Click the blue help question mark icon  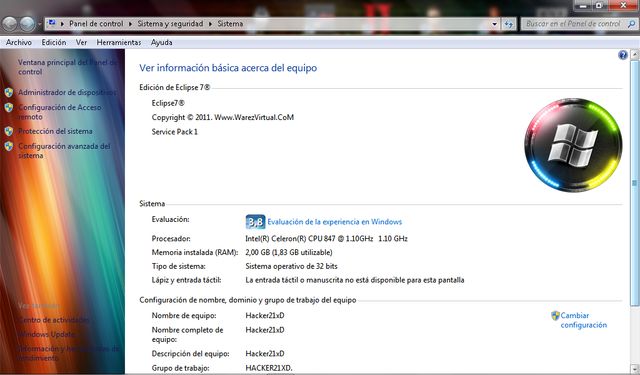click(622, 55)
